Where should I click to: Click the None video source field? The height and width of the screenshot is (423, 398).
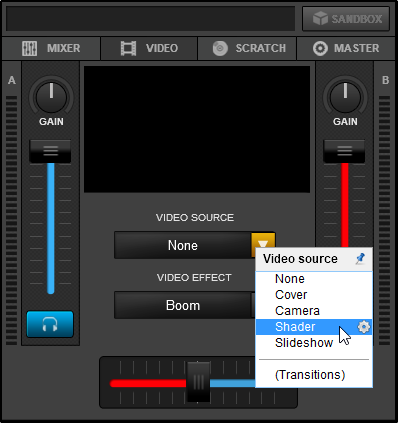click(183, 245)
